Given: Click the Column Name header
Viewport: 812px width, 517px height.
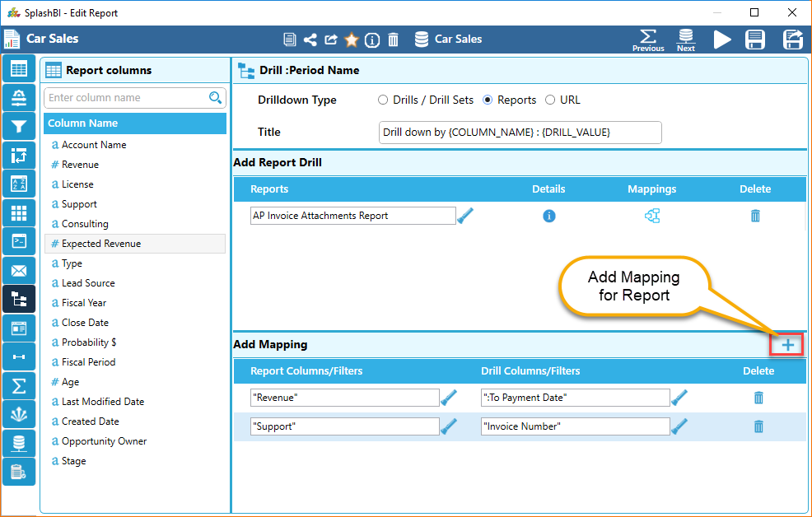Looking at the screenshot, I should 134,123.
